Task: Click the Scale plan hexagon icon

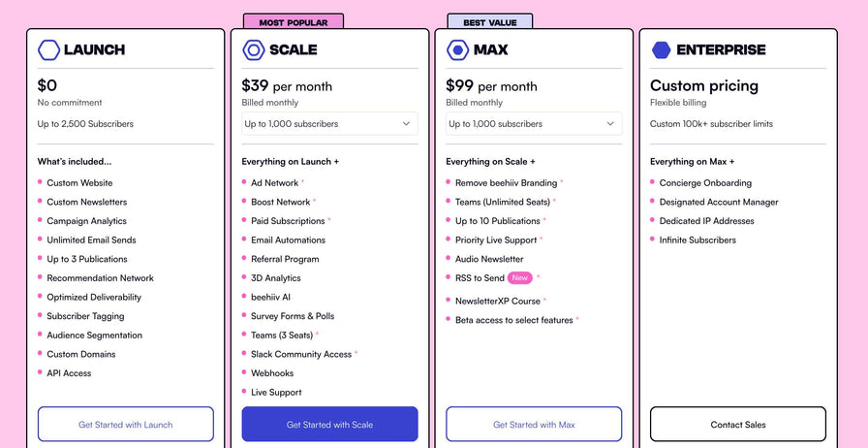Action: 254,49
